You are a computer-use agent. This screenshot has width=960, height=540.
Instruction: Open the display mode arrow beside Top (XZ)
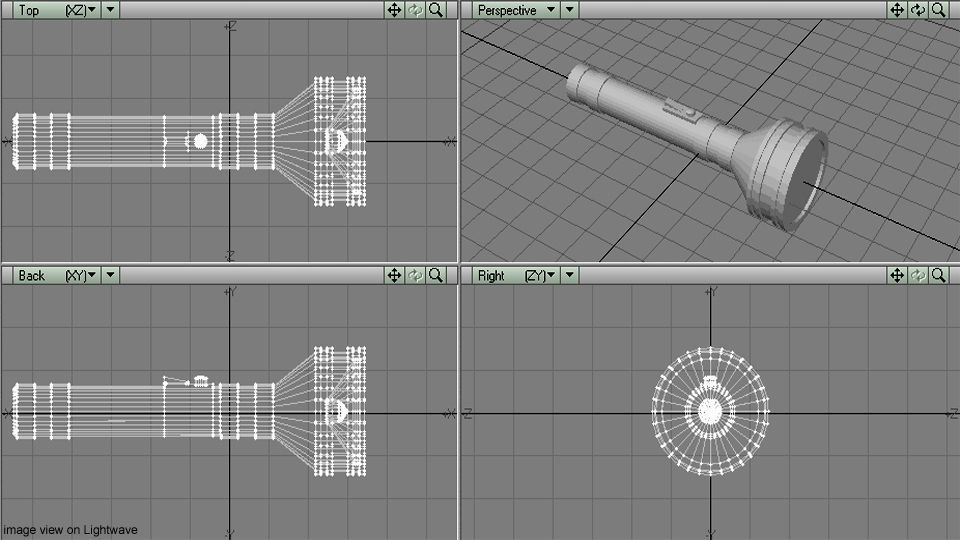[x=110, y=10]
